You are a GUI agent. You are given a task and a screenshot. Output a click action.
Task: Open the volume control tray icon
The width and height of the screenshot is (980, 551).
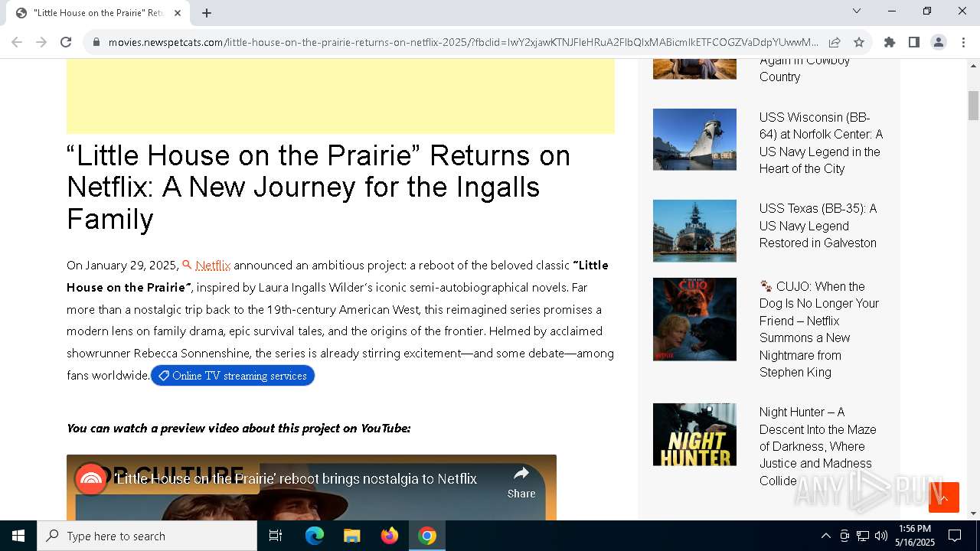(x=881, y=536)
